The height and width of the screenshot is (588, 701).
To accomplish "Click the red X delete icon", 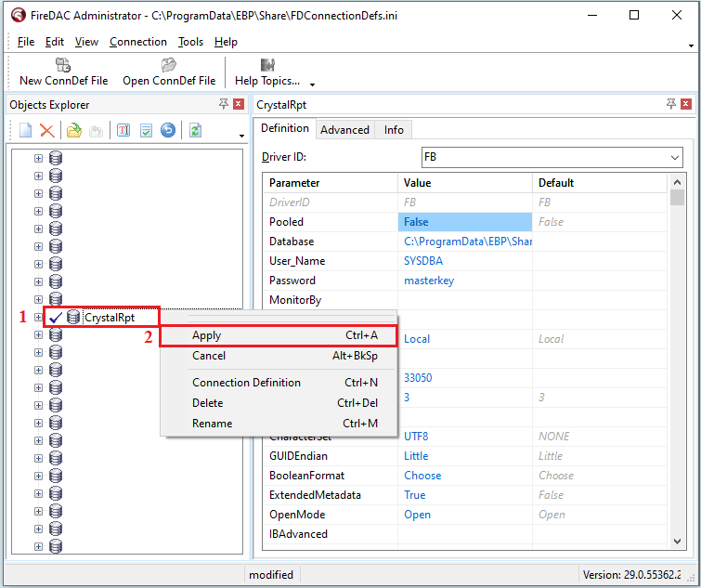I will coord(45,131).
